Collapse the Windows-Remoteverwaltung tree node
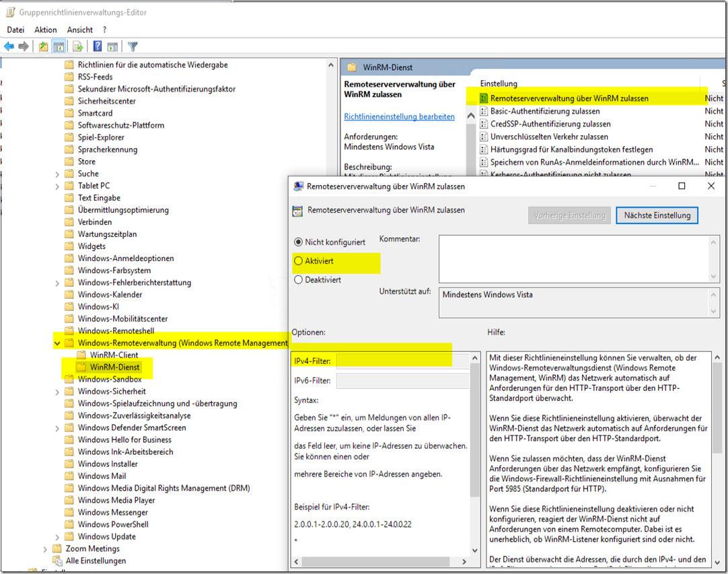Image resolution: width=728 pixels, height=574 pixels. click(x=57, y=343)
